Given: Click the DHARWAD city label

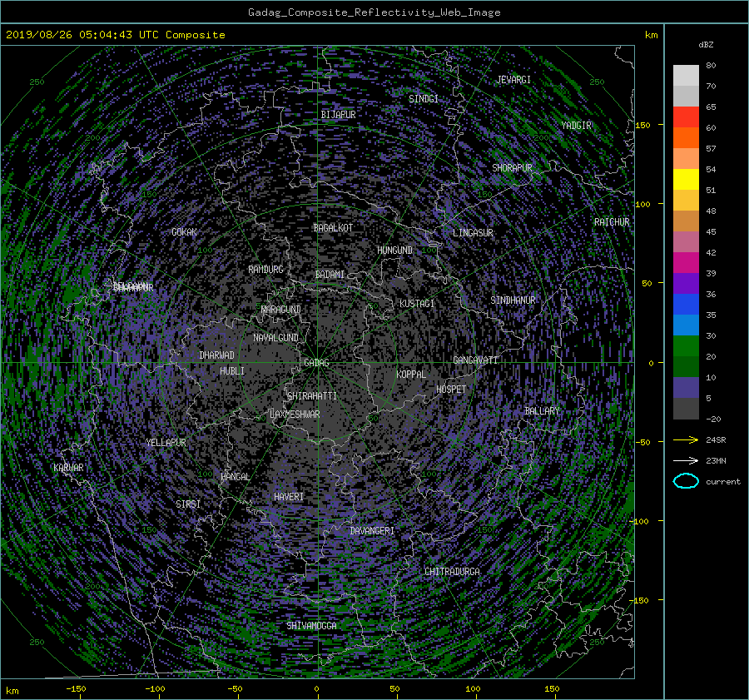Looking at the screenshot, I should [216, 355].
